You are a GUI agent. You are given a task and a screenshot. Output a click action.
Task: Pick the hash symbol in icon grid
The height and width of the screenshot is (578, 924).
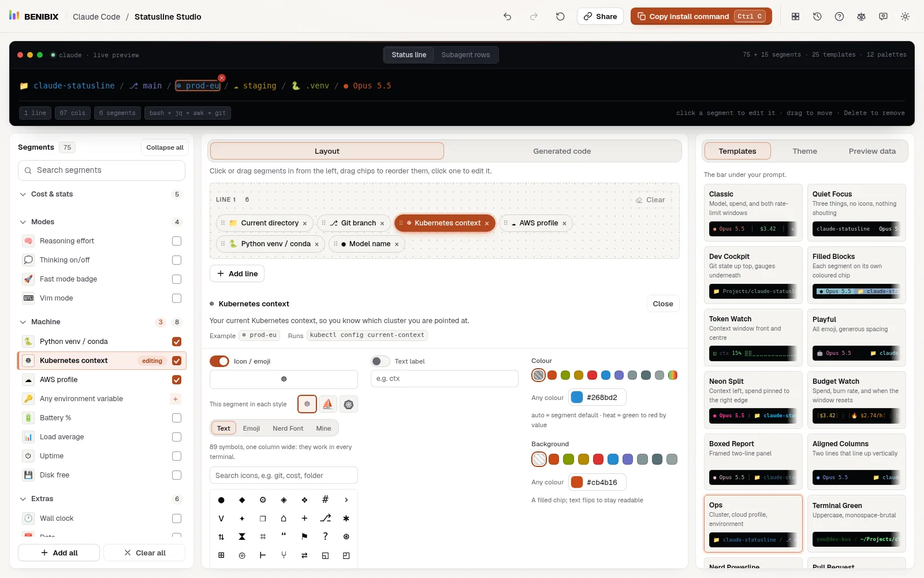(325, 499)
